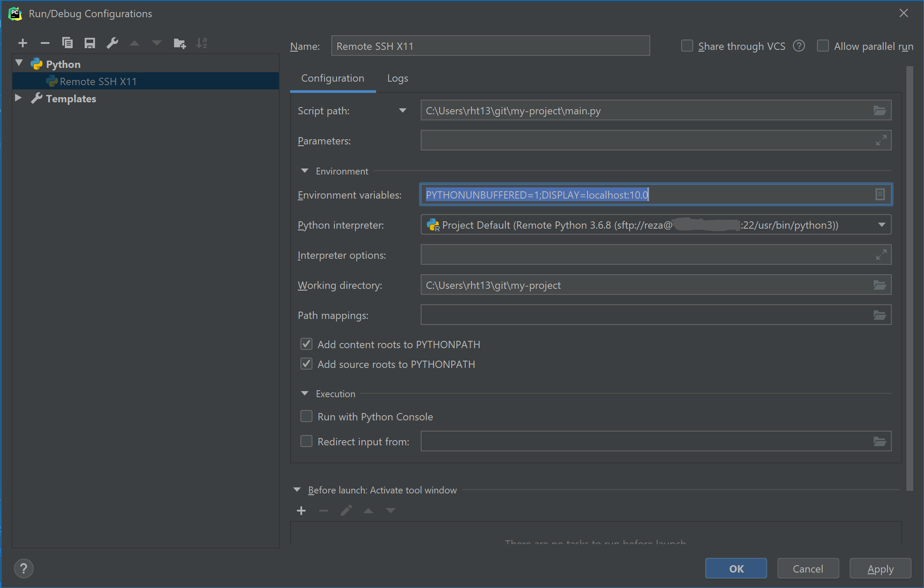This screenshot has width=924, height=588.
Task: Click the Move into new folder icon
Action: tap(179, 43)
